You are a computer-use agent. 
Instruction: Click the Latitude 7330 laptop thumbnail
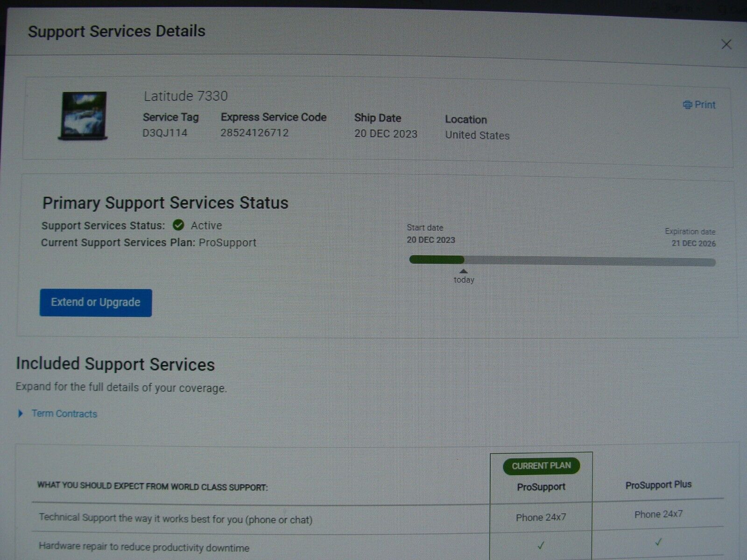(84, 116)
